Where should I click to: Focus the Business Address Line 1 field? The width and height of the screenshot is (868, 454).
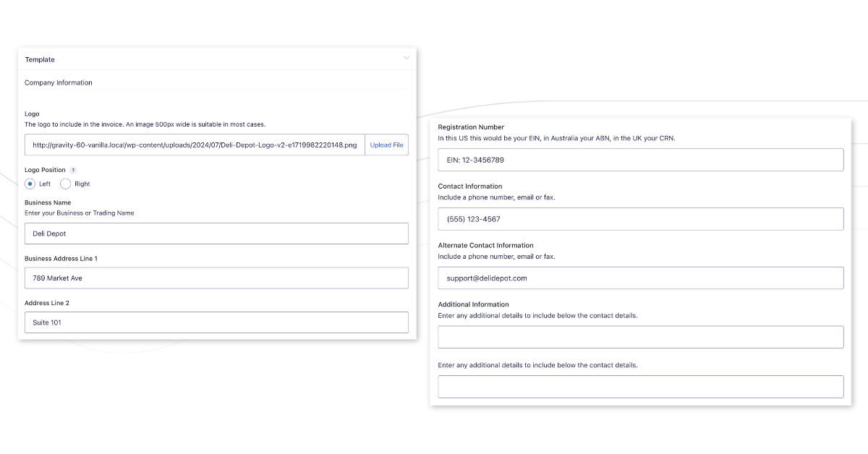(216, 278)
